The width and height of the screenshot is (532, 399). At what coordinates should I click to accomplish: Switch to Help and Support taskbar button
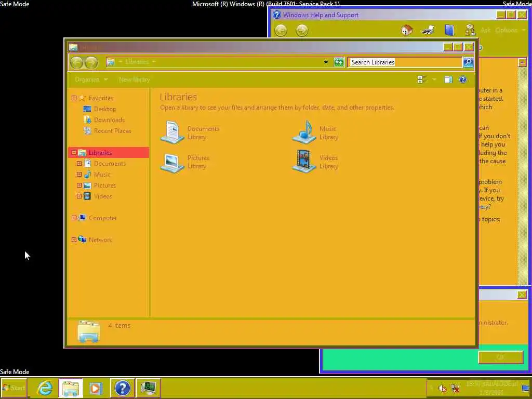122,388
